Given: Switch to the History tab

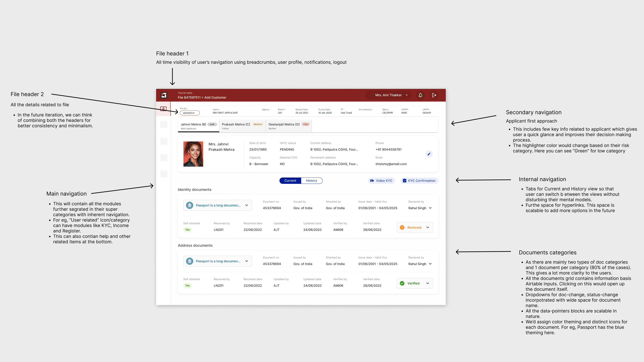Looking at the screenshot, I should coord(312,180).
